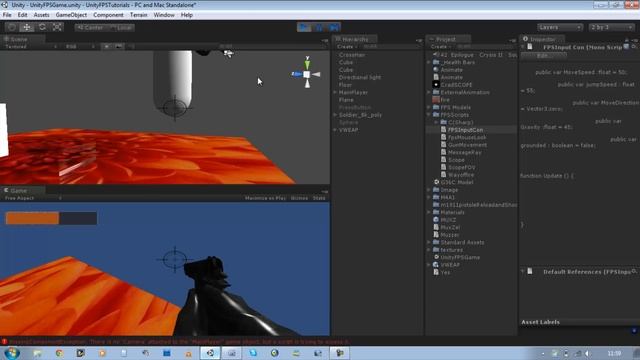The image size is (640, 360).
Task: Click the Step frame button
Action: point(334,27)
